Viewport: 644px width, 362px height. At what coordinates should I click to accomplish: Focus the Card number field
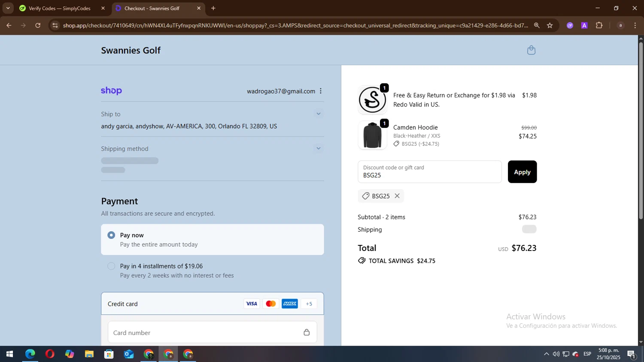point(213,332)
